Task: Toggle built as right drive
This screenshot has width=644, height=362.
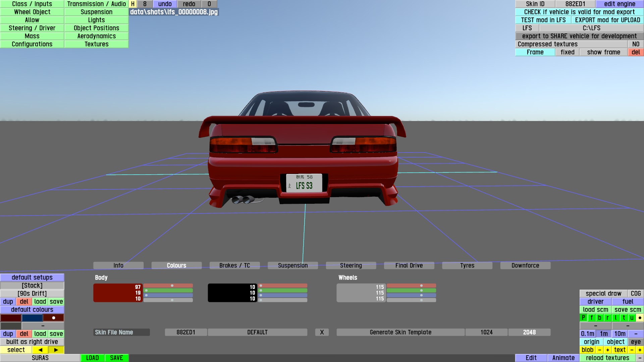Action: [32, 342]
